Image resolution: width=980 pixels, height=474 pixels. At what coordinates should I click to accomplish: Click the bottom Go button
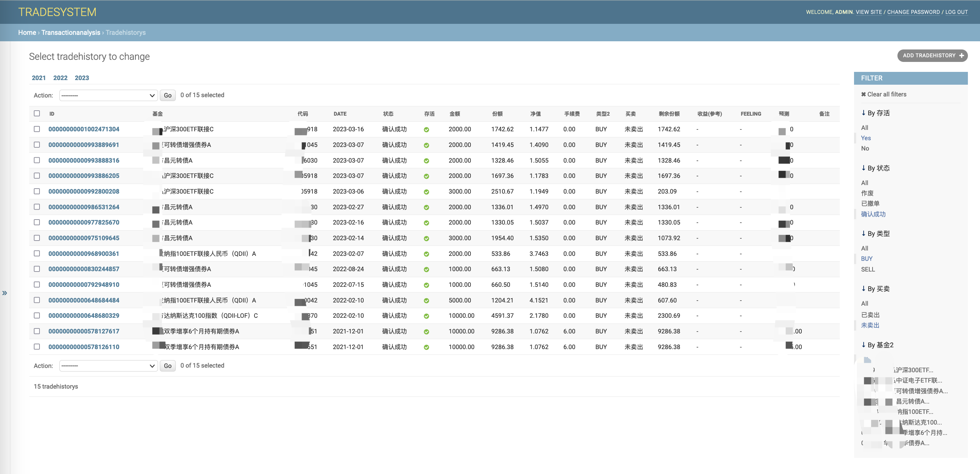[167, 366]
